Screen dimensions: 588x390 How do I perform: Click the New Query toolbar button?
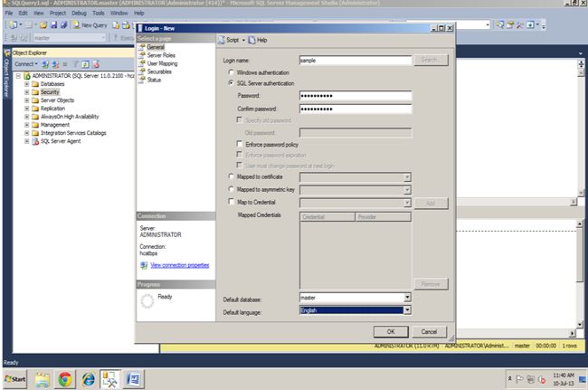[x=90, y=25]
